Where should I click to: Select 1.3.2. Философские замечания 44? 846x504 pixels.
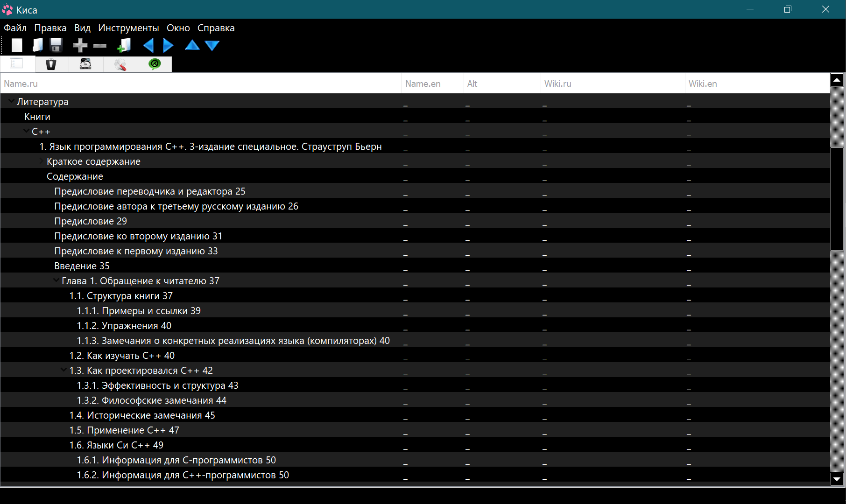(415, 400)
